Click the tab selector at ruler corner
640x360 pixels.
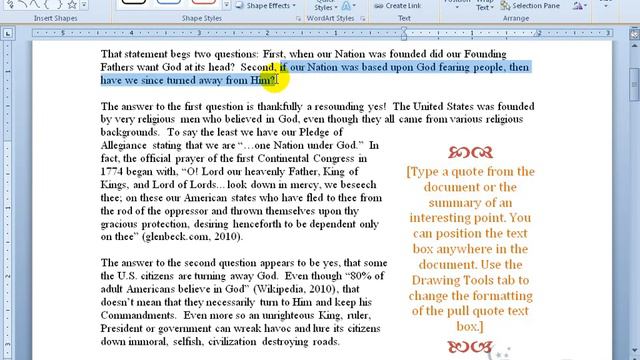tap(8, 33)
